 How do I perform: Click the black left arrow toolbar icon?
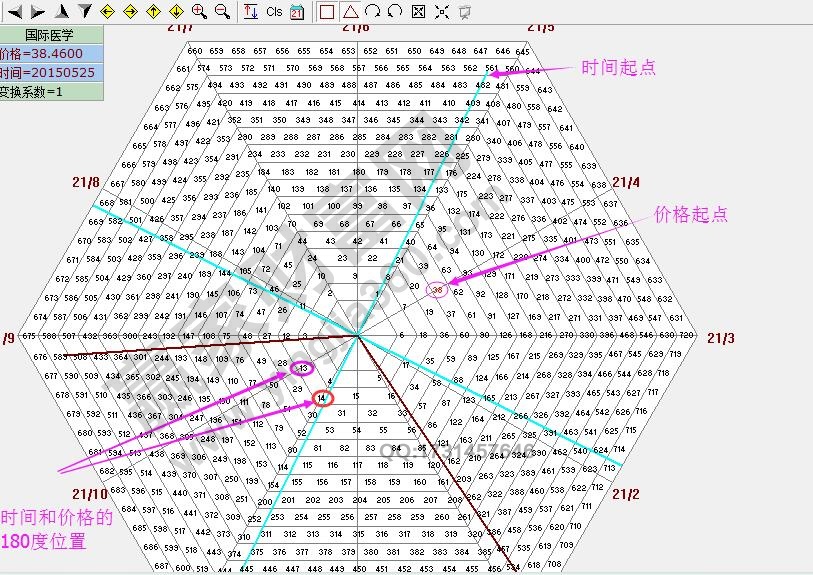14,11
